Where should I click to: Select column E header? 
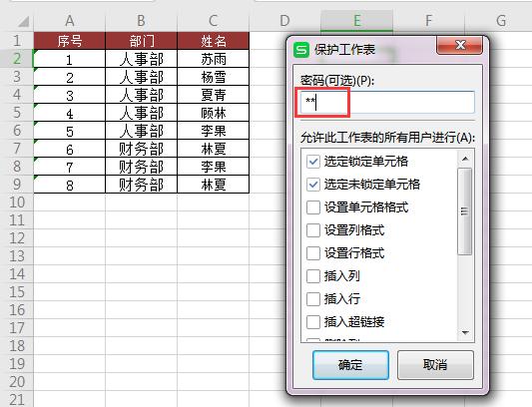(x=357, y=21)
